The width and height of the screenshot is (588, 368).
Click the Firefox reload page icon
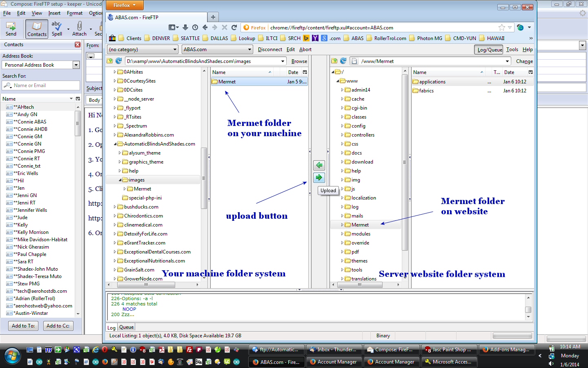[234, 27]
